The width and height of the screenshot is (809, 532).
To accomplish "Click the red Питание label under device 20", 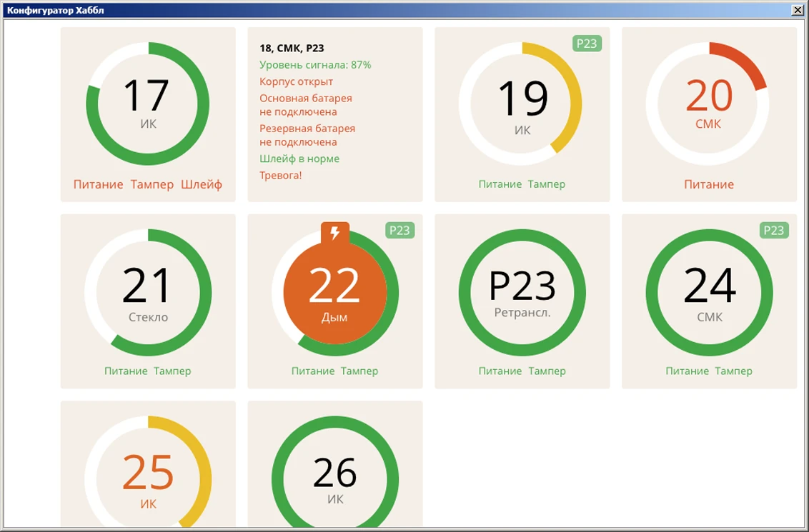I will coord(709,184).
